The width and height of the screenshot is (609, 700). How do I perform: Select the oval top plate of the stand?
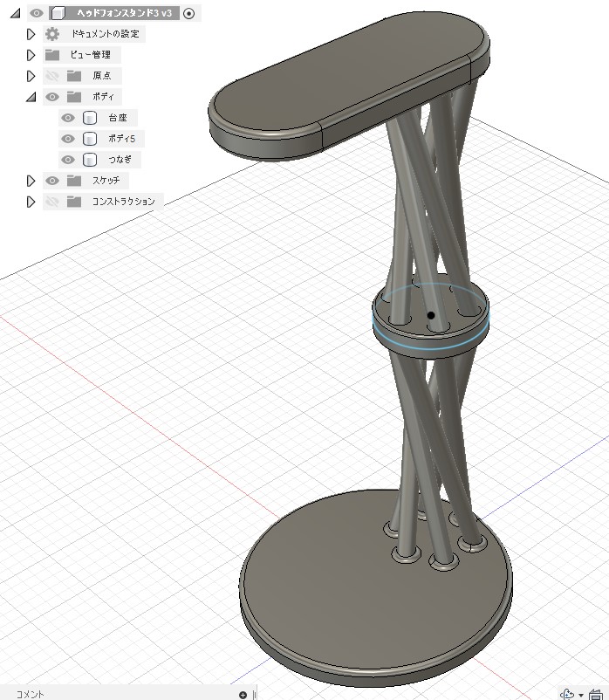tap(348, 76)
